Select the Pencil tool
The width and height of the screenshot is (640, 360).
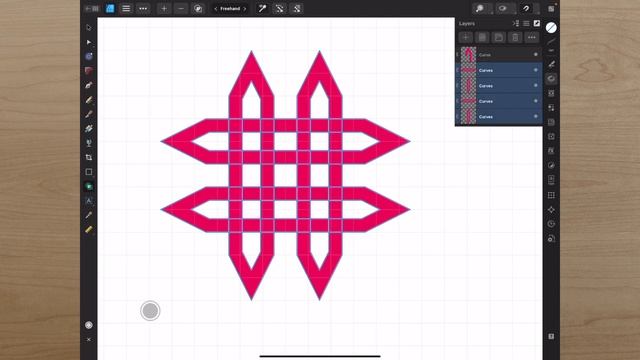pyautogui.click(x=89, y=100)
